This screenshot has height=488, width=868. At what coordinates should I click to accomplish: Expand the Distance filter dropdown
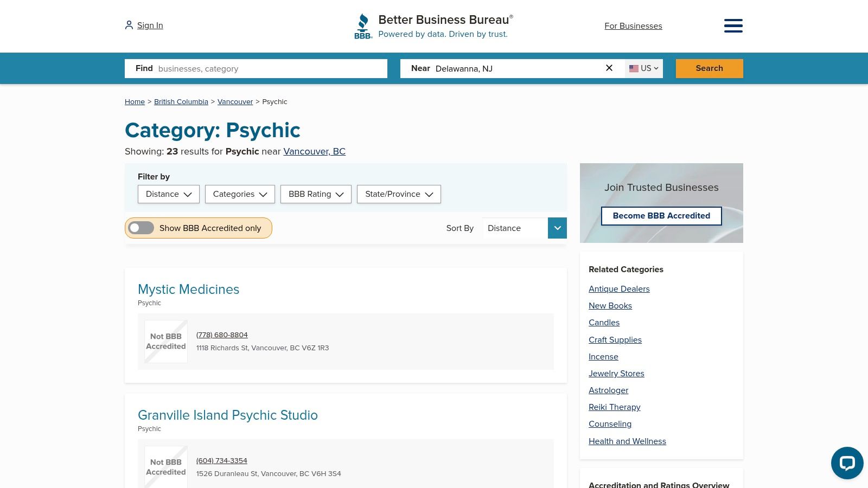point(169,194)
